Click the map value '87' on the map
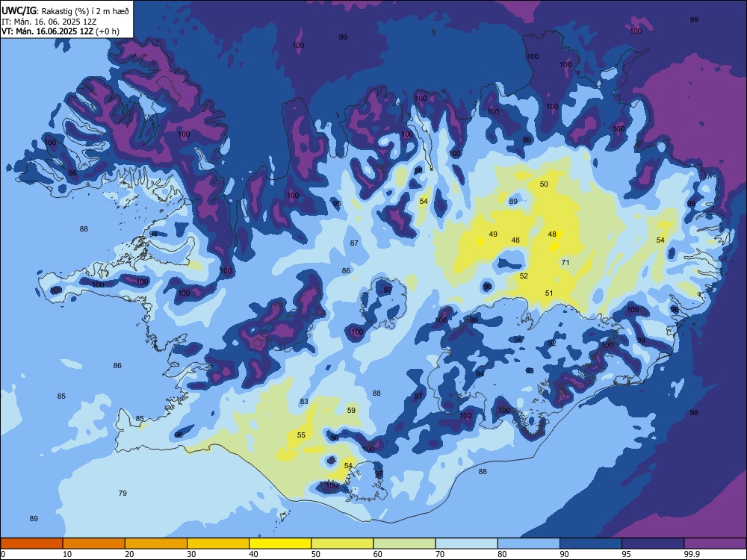The image size is (747, 560). 354,243
